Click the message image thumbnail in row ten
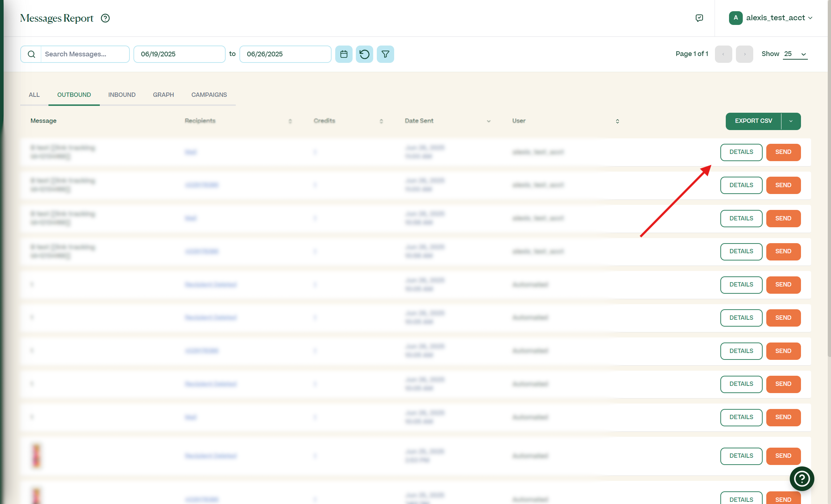 pyautogui.click(x=36, y=456)
